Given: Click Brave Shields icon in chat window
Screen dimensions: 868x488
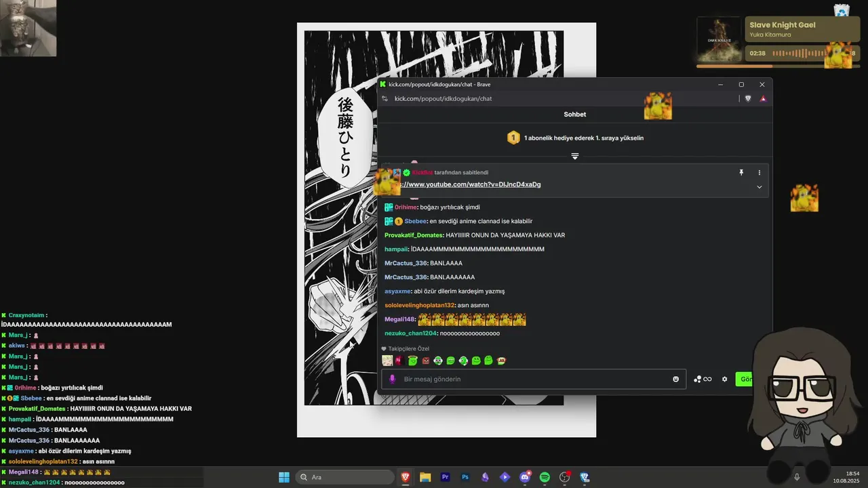Looking at the screenshot, I should point(748,98).
